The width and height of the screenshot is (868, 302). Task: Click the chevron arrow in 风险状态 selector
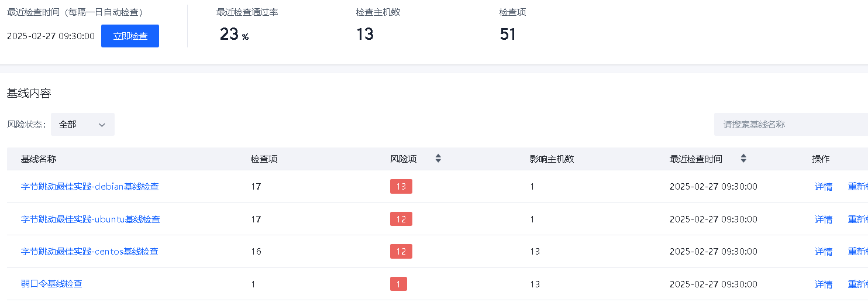point(102,125)
